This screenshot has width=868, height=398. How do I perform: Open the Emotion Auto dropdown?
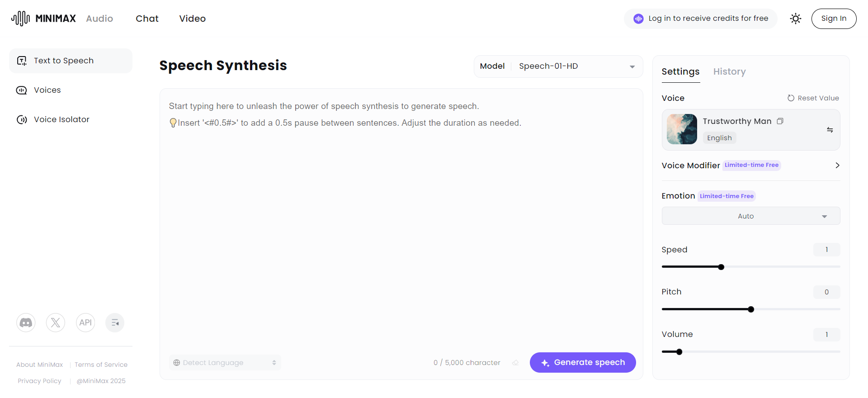(750, 216)
